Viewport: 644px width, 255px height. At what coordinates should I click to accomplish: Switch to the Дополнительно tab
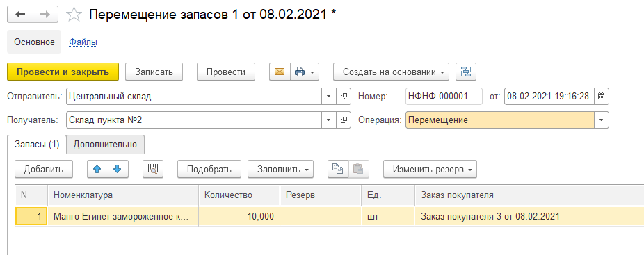[105, 145]
